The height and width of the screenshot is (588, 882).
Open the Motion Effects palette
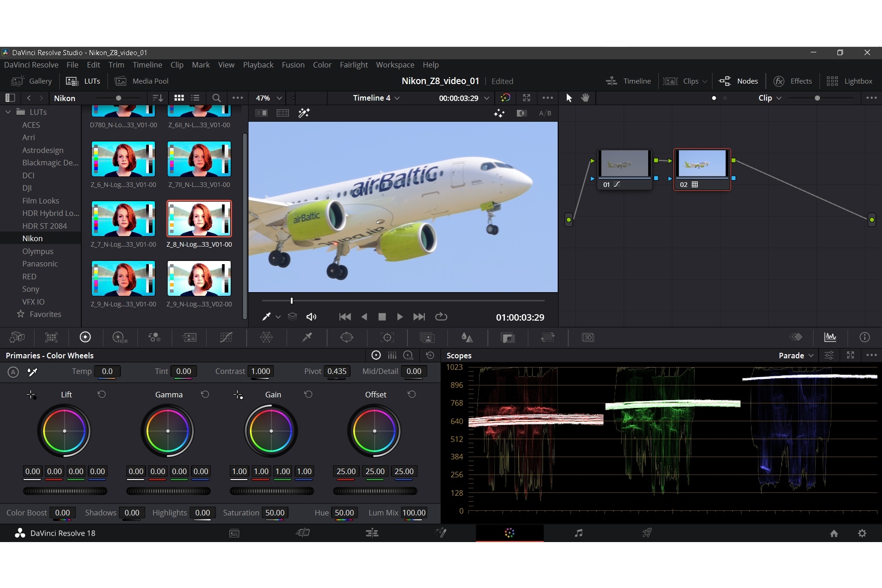pyautogui.click(x=189, y=338)
